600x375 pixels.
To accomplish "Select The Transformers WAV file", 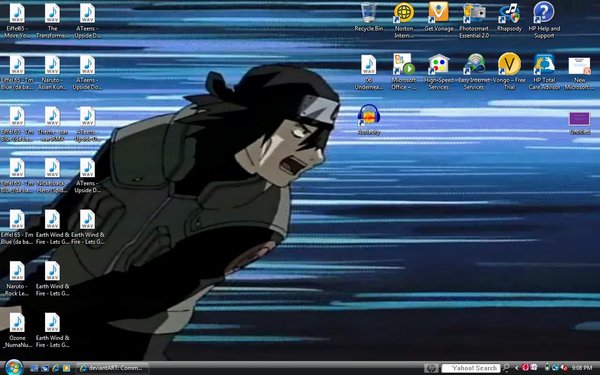I will [52, 20].
